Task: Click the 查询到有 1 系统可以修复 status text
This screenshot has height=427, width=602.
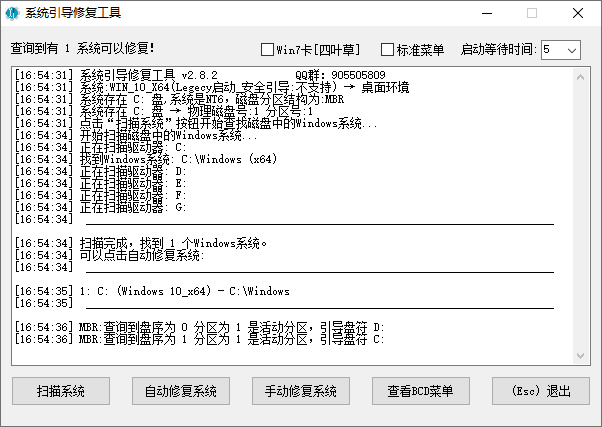Action: click(82, 48)
